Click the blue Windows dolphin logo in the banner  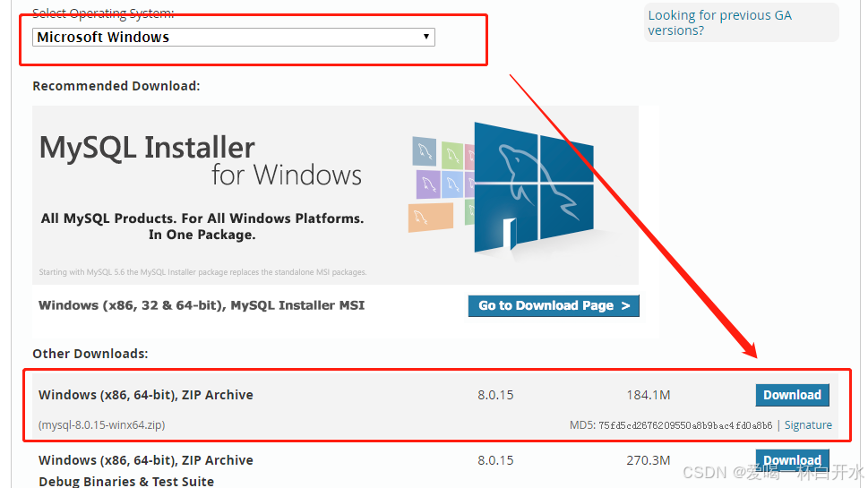click(x=534, y=187)
